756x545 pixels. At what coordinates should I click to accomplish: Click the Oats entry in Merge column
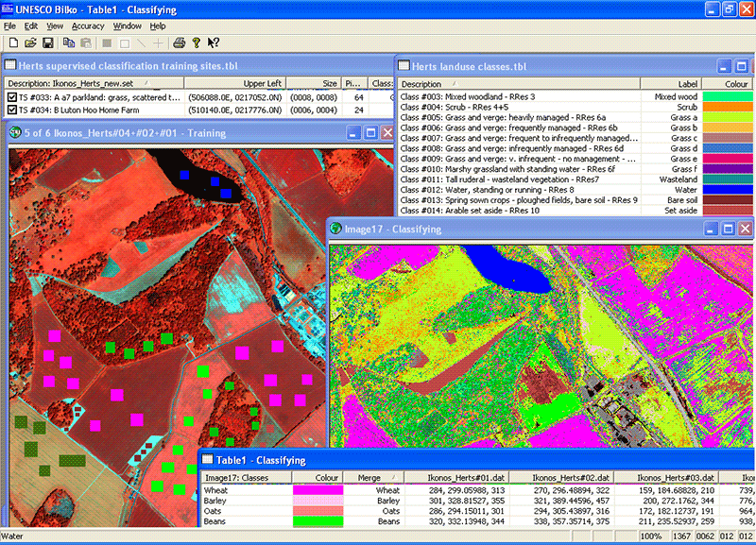point(390,511)
